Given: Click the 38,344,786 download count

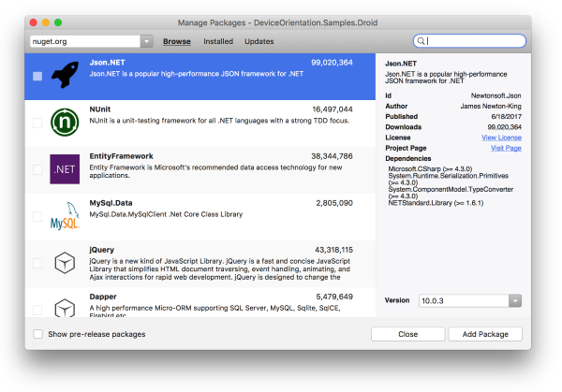Looking at the screenshot, I should 332,156.
